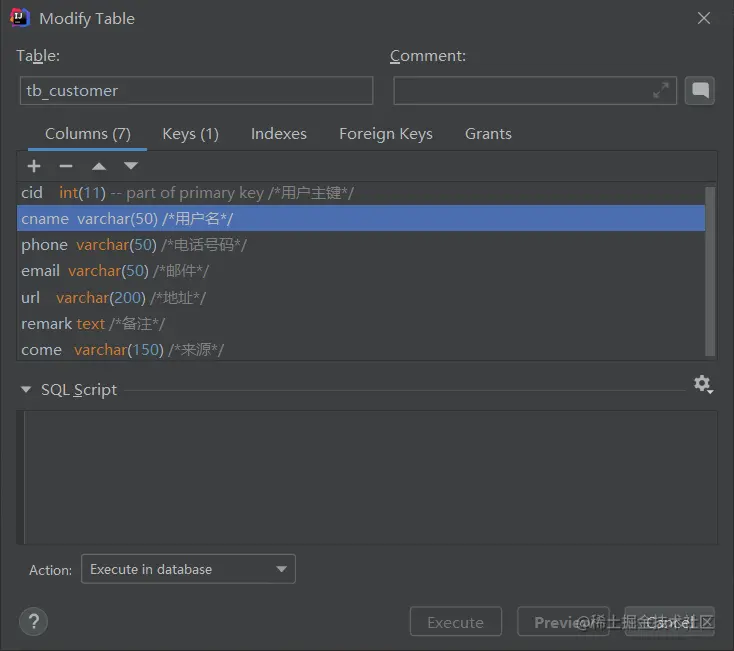Expand the Comment field with arrows icon
The height and width of the screenshot is (651, 734).
(x=661, y=91)
